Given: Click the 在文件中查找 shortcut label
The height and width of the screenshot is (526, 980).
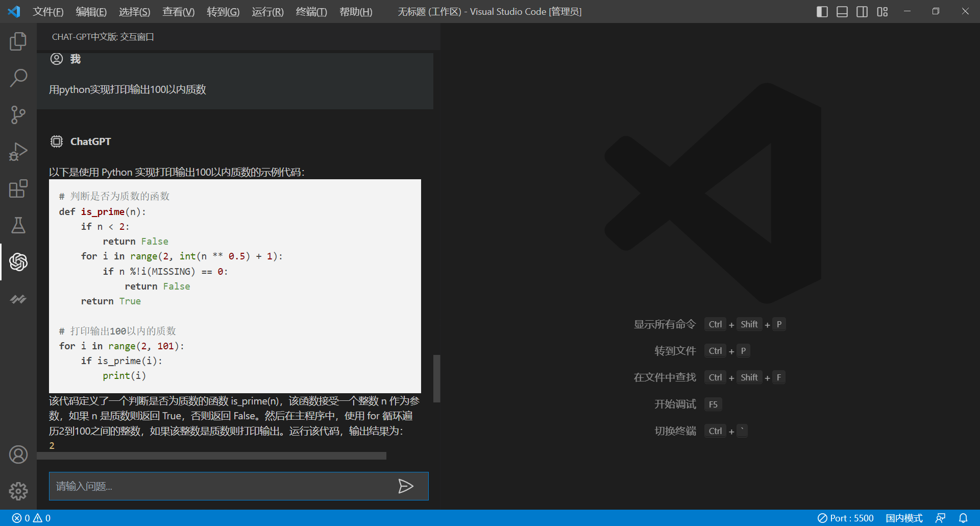Looking at the screenshot, I should pyautogui.click(x=665, y=377).
